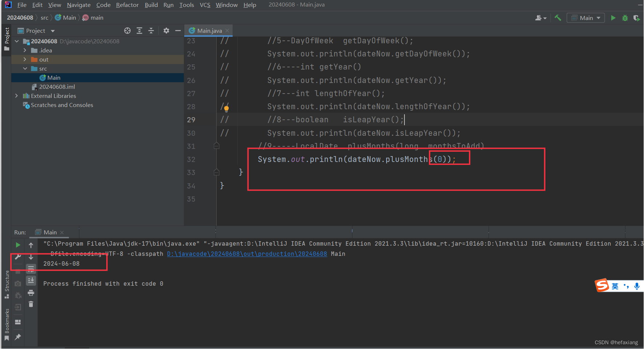Click src in breadcrumb bar
Image resolution: width=644 pixels, height=349 pixels.
(44, 17)
